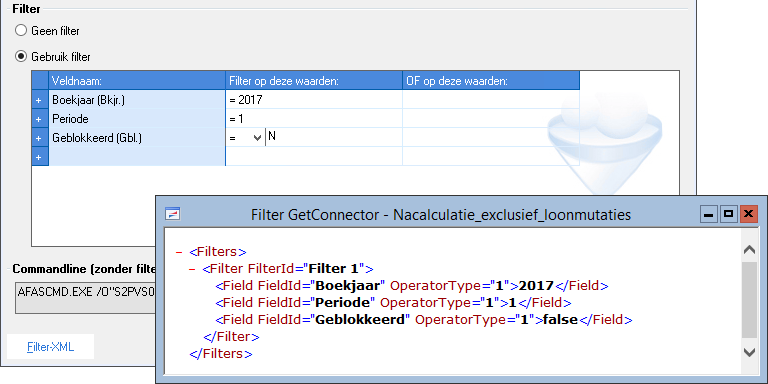Expand the Geblokkeerd (Gbl.) row plus

coord(40,138)
